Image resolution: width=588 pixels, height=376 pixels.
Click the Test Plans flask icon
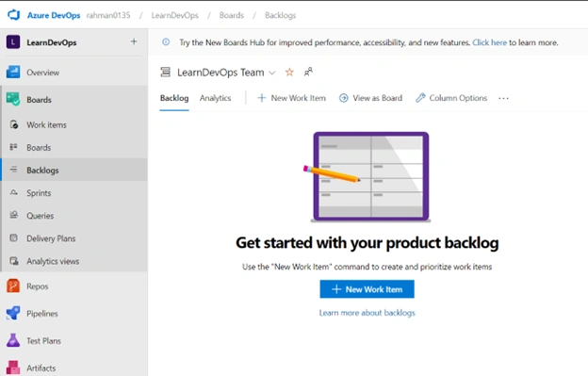[13, 340]
